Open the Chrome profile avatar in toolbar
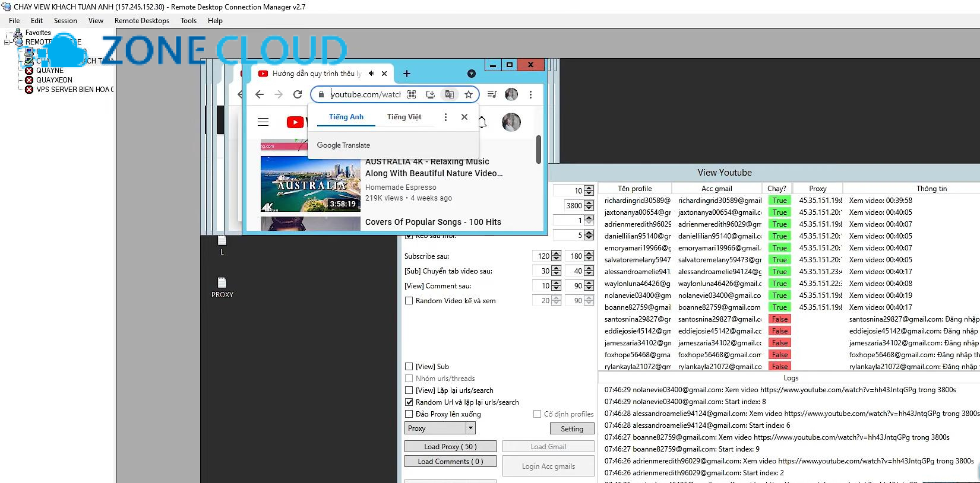 coord(511,94)
